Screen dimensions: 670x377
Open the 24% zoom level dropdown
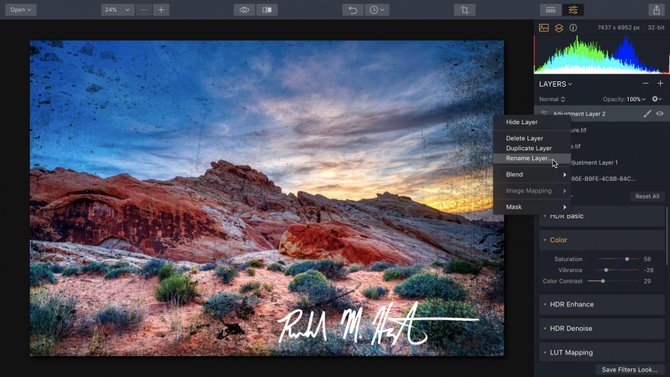point(118,10)
